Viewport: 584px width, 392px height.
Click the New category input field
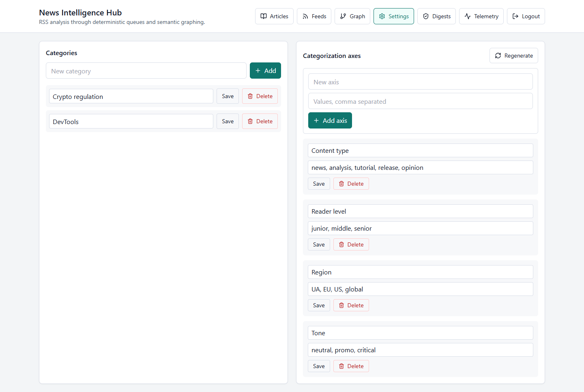pos(146,71)
